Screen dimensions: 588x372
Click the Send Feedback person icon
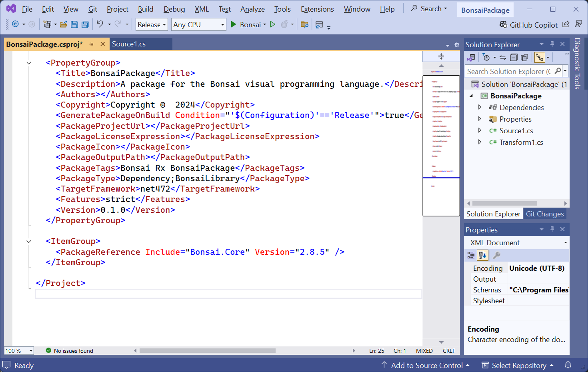(x=578, y=24)
